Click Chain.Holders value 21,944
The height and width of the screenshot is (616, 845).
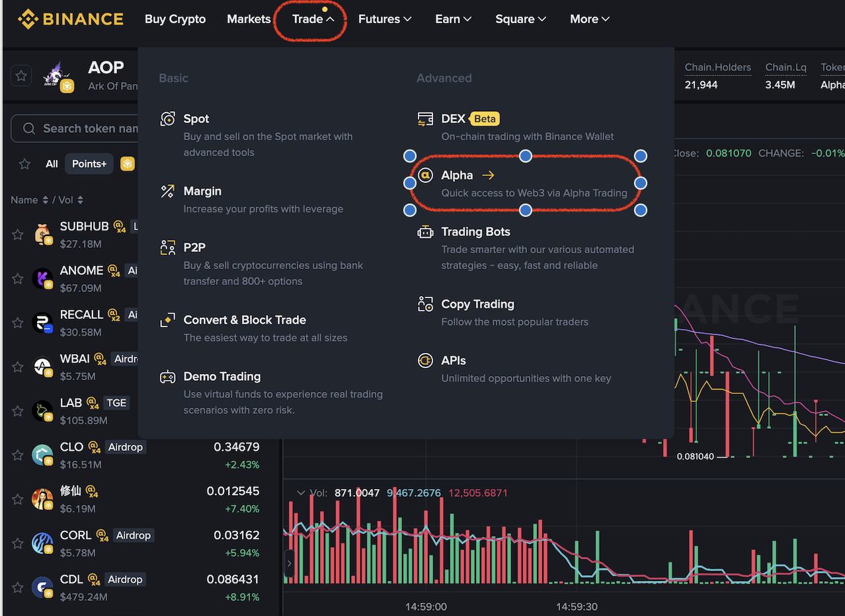click(701, 85)
